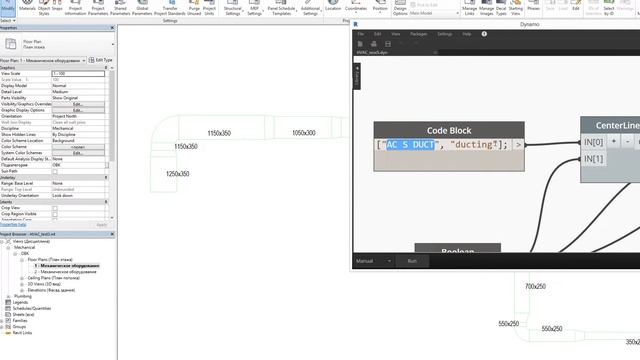Screen dimensions: 640x360
Task: Click the Floor Plan type icon in Properties
Action: click(11, 44)
